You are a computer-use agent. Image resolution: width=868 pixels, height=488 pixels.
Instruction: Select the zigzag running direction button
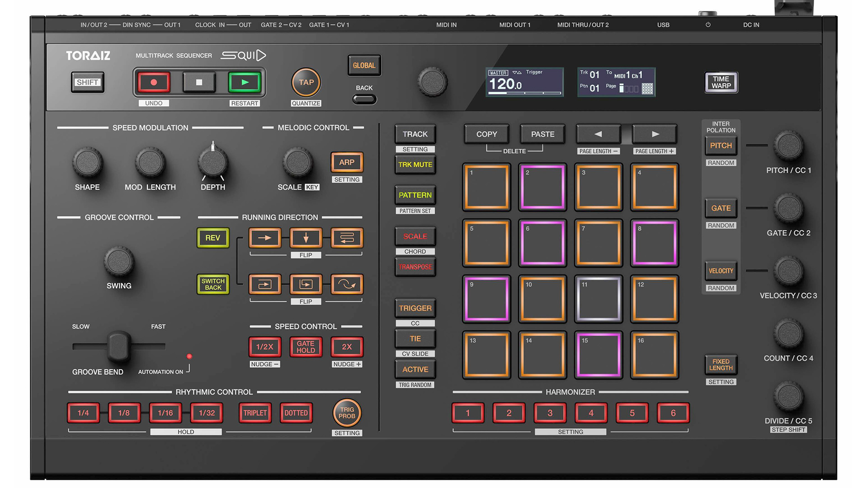point(347,238)
